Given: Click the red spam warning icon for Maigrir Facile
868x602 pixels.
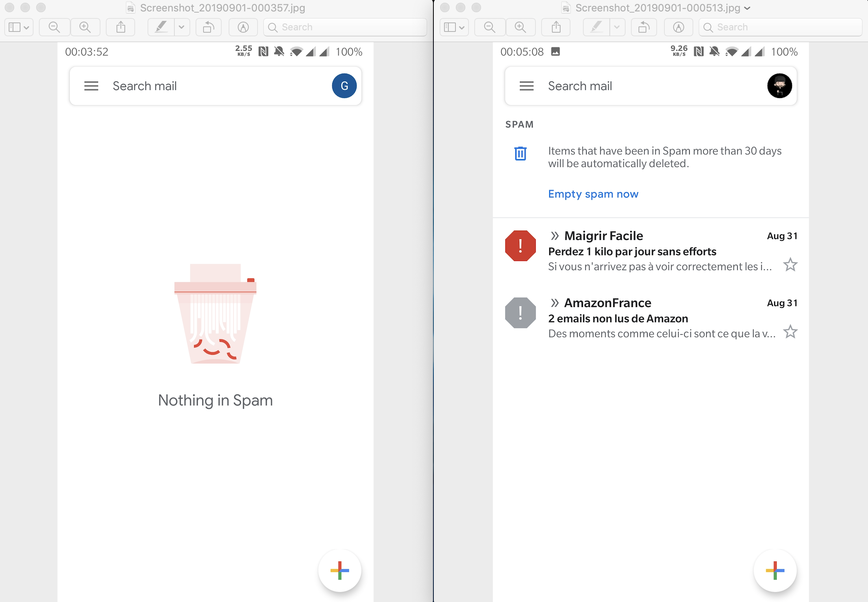Looking at the screenshot, I should (520, 246).
